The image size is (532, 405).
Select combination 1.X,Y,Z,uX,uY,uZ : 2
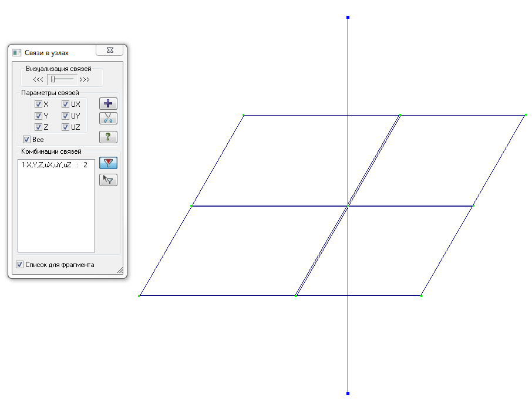coord(55,165)
